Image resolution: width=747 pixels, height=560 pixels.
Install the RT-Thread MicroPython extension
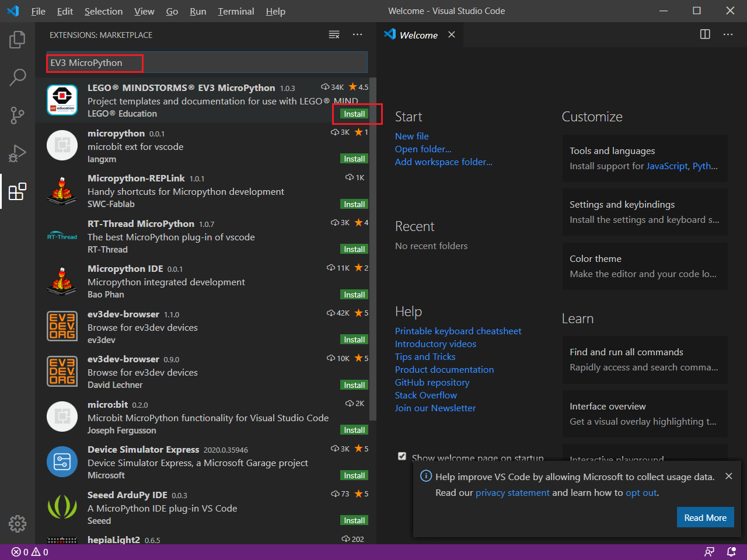pyautogui.click(x=354, y=249)
